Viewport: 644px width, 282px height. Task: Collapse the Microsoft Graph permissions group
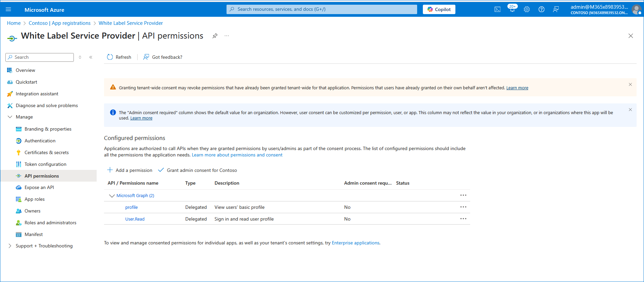[x=112, y=196]
